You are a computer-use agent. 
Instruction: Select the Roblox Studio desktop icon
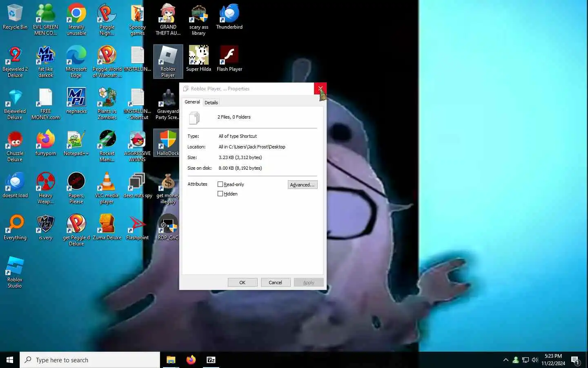point(15,272)
